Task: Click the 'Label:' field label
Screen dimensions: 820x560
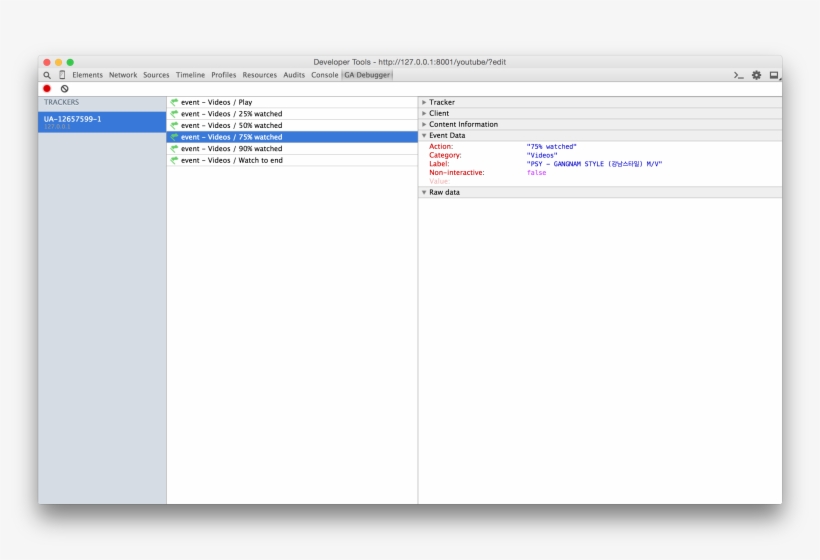Action: [439, 164]
